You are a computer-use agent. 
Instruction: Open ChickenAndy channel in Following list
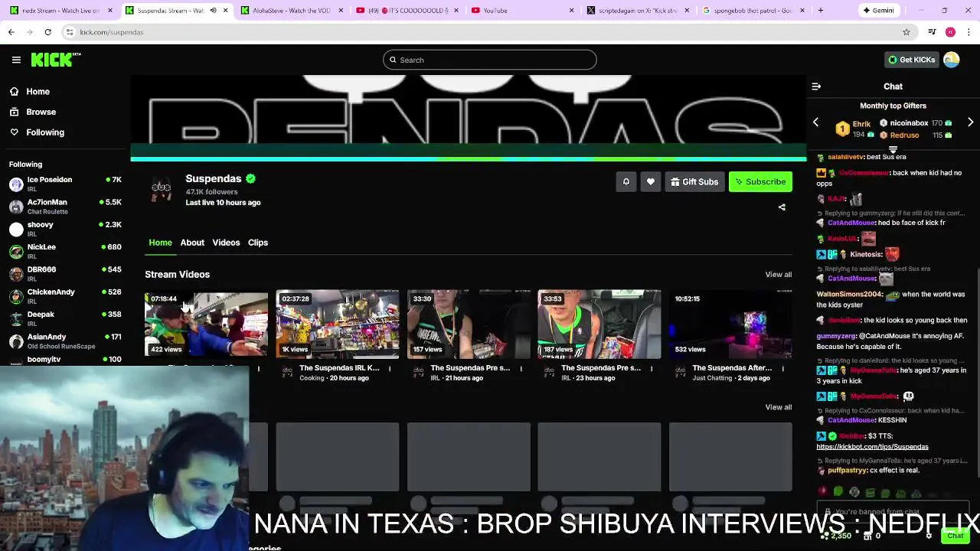pos(65,296)
